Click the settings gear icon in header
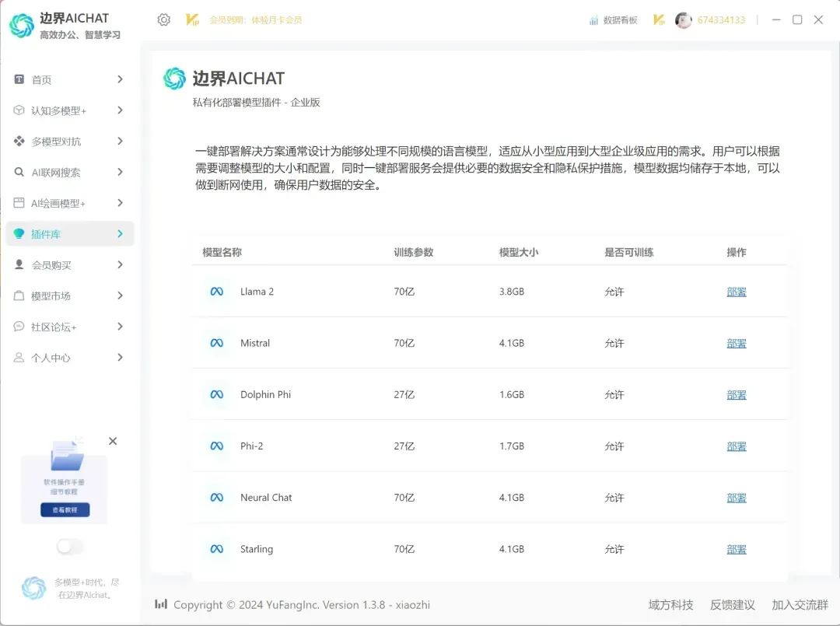Screen dimensions: 840x626 163,20
